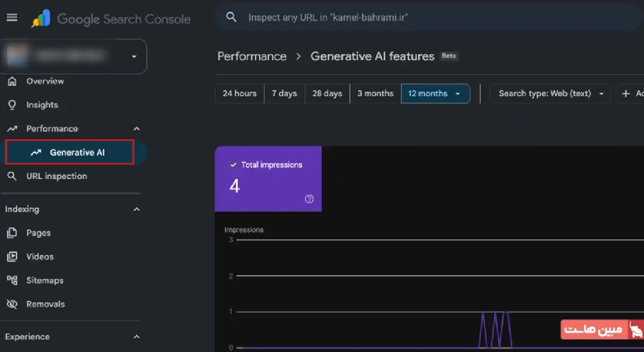Click the search magnifier icon in URL bar
The width and height of the screenshot is (644, 352).
pyautogui.click(x=232, y=17)
